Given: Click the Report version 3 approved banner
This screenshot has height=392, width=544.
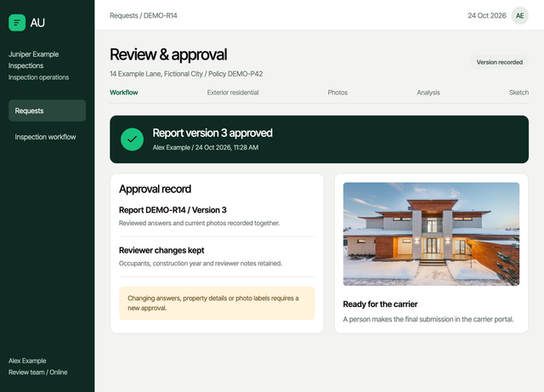Looking at the screenshot, I should [320, 139].
